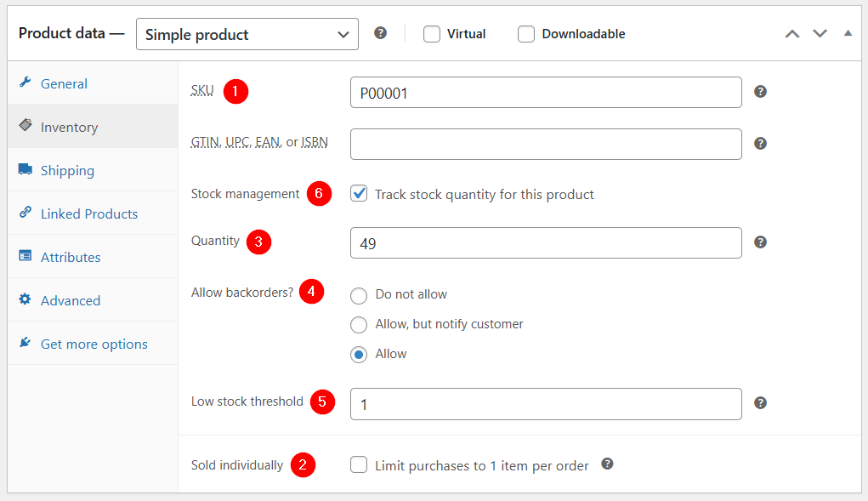Move Product data panel down with arrow
Image resolution: width=868 pixels, height=501 pixels.
pos(820,34)
